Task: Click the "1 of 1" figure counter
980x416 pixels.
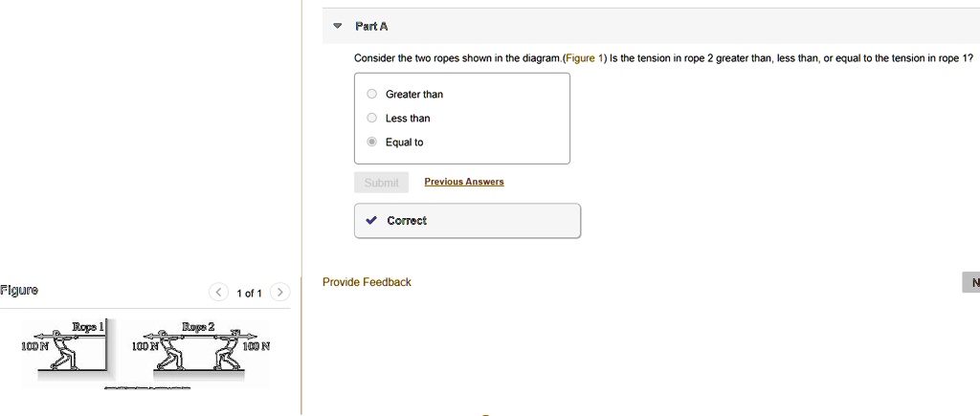Action: 249,294
